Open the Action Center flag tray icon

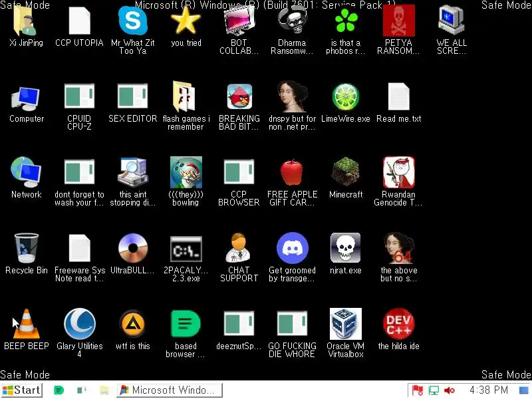pyautogui.click(x=418, y=390)
